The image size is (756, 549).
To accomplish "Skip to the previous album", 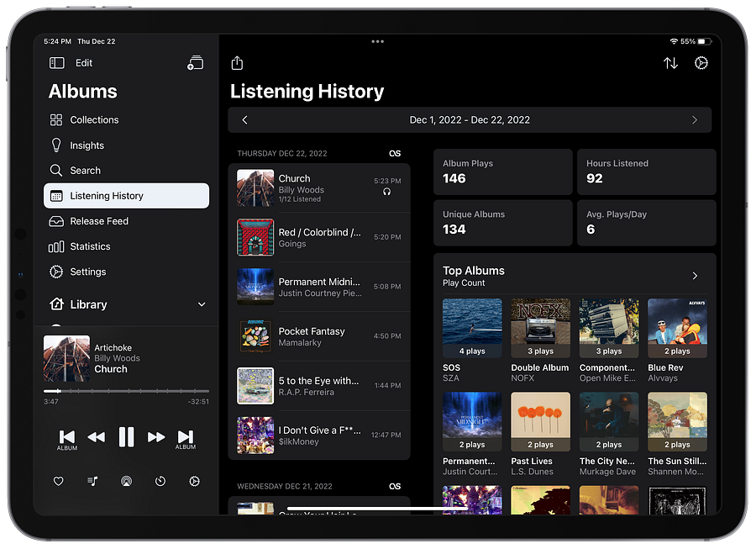I will tap(66, 439).
